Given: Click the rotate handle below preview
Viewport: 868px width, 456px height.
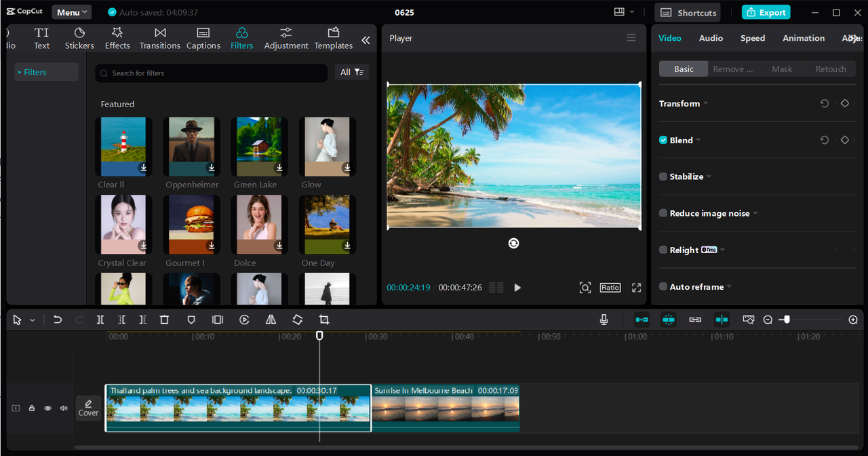Looking at the screenshot, I should (513, 243).
